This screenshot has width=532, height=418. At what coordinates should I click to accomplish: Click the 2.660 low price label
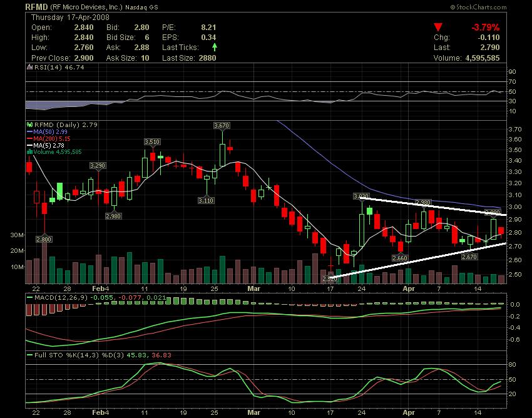(x=400, y=258)
